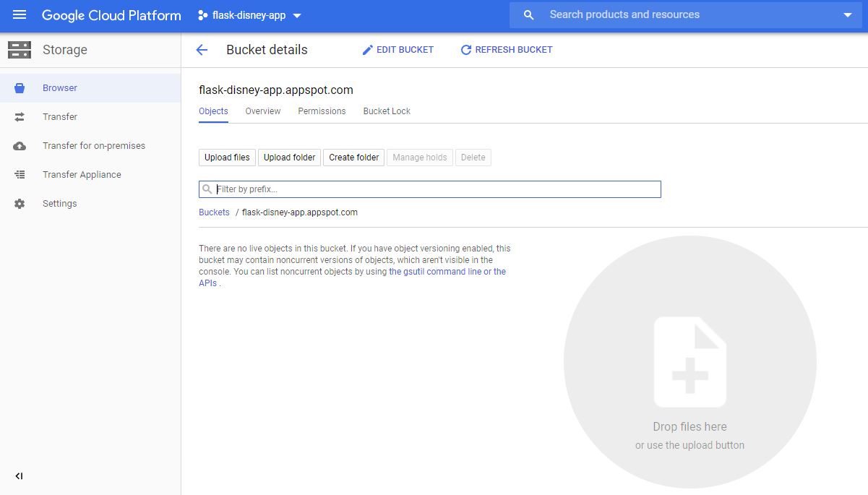Open the hamburger navigation menu
This screenshot has width=868, height=495.
click(x=20, y=15)
